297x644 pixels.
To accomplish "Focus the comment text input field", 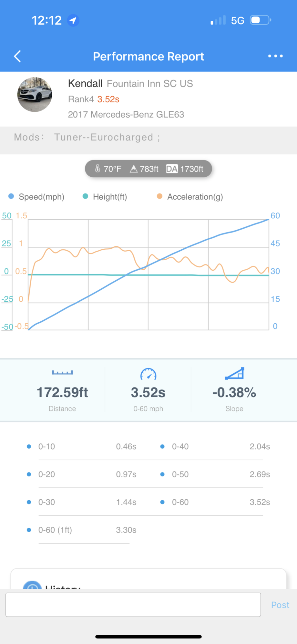I will point(133,605).
